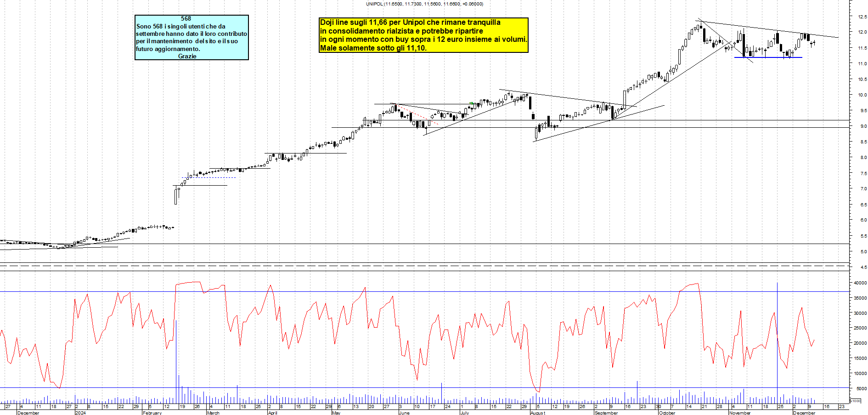
Task: Click the February month label
Action: (x=152, y=413)
